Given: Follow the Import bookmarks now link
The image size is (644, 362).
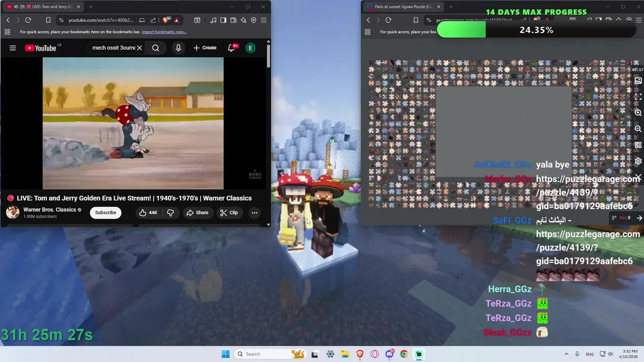Looking at the screenshot, I should pyautogui.click(x=164, y=32).
